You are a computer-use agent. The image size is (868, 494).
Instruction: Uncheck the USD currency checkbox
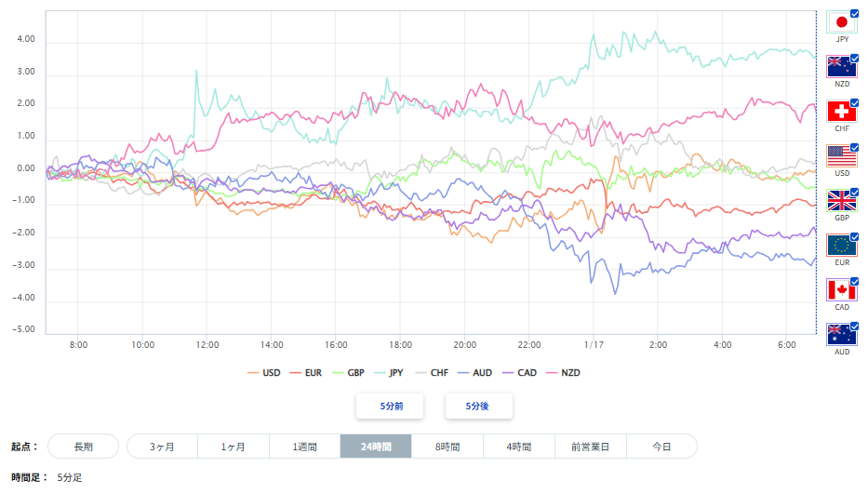854,147
